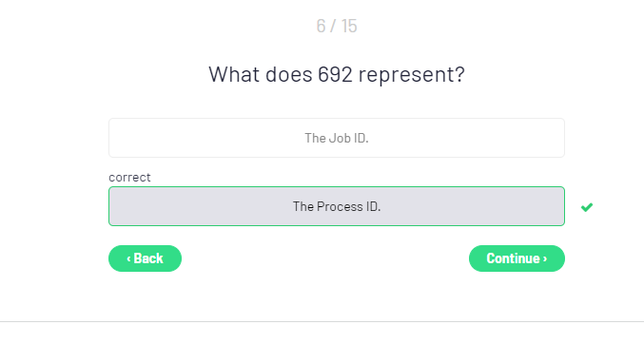644x344 pixels.
Task: Click the word "represent?" in the heading
Action: pyautogui.click(x=412, y=75)
